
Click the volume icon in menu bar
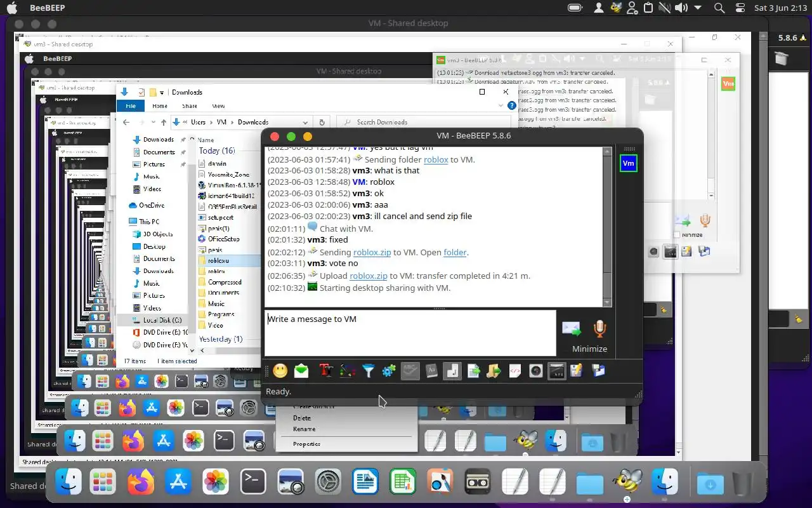(681, 8)
